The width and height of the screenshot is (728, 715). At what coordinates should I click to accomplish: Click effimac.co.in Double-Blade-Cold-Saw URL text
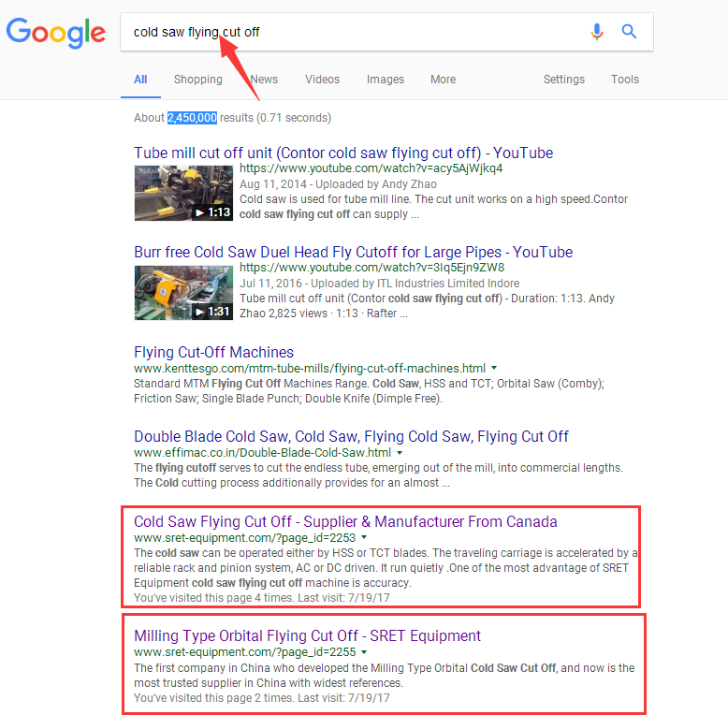262,453
